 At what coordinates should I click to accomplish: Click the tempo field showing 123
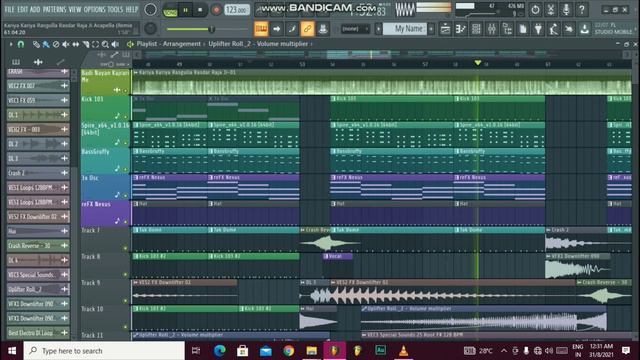(237, 10)
